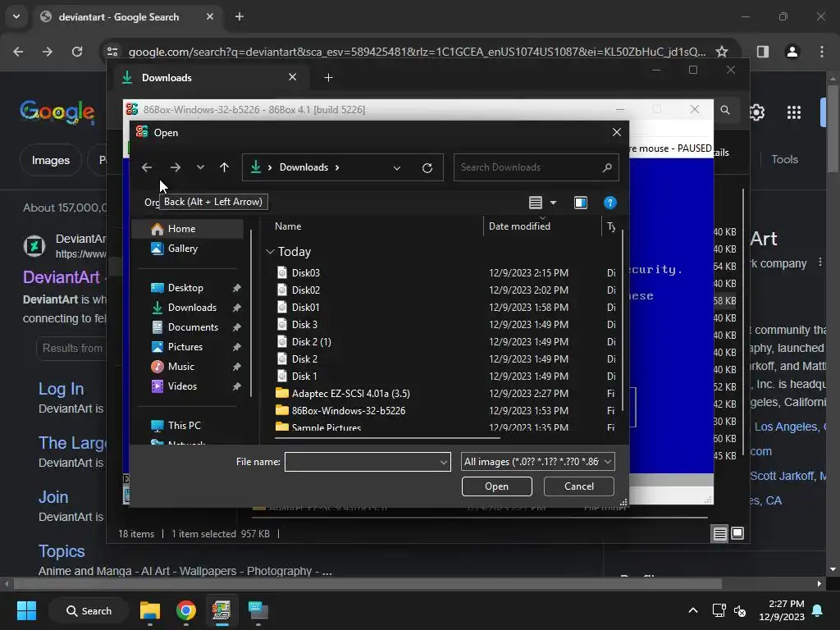
Task: Select the Disk03 file
Action: tap(305, 272)
